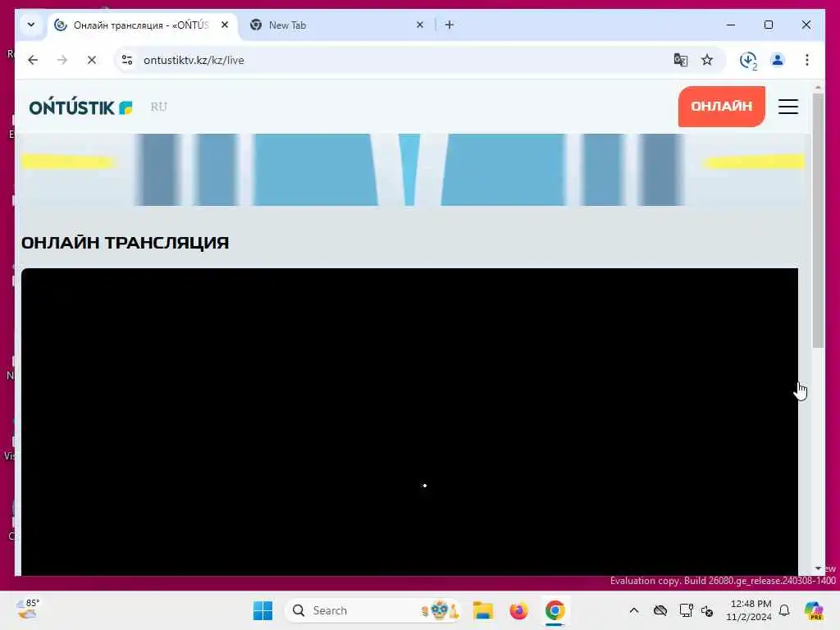The image size is (840, 630).
Task: Click the OŃTÚSTIK logo
Action: pos(81,107)
